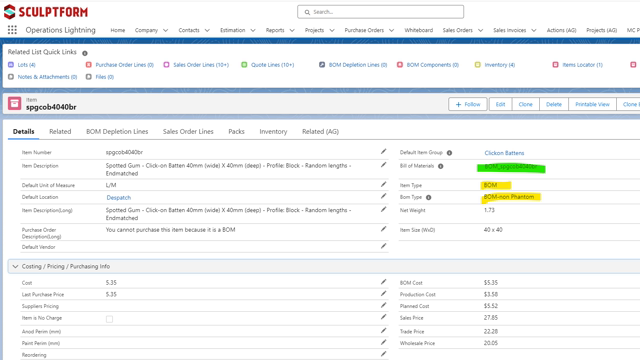Switch to the Related tab

click(x=60, y=131)
